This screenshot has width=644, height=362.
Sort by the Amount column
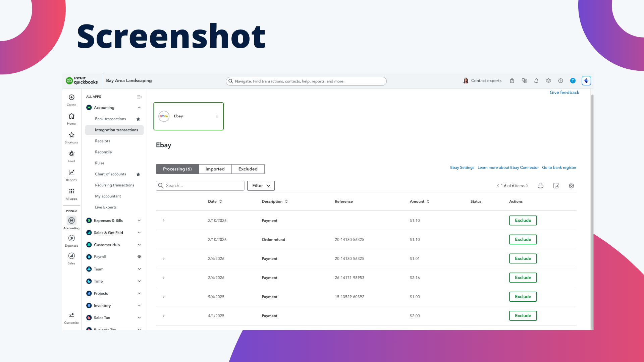click(420, 201)
